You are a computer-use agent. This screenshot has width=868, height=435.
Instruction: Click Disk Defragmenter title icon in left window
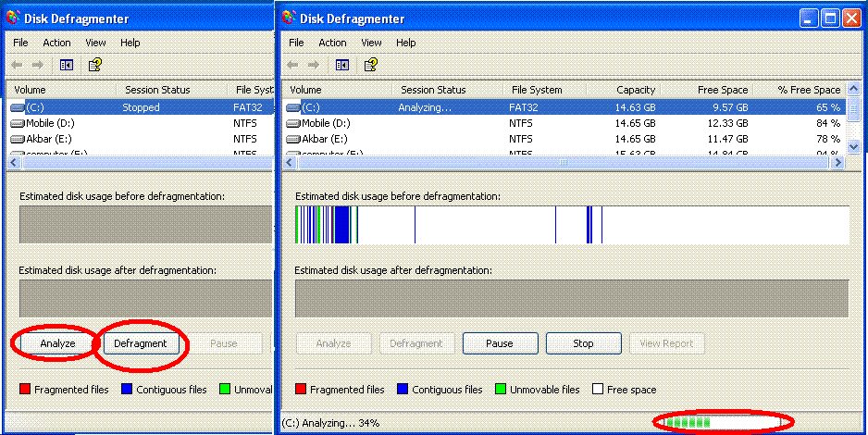click(13, 19)
